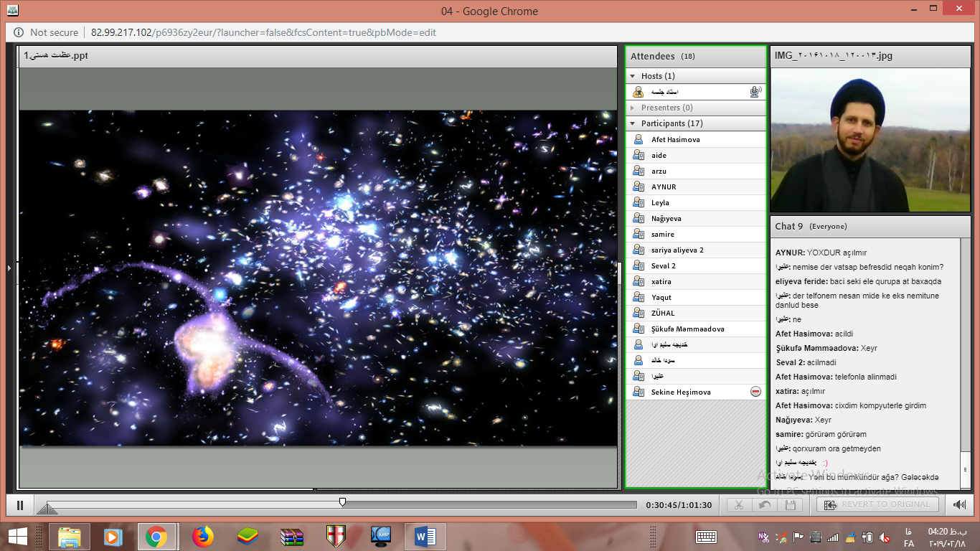Collapse the Participants (17) group
This screenshot has width=980, height=551.
[633, 123]
